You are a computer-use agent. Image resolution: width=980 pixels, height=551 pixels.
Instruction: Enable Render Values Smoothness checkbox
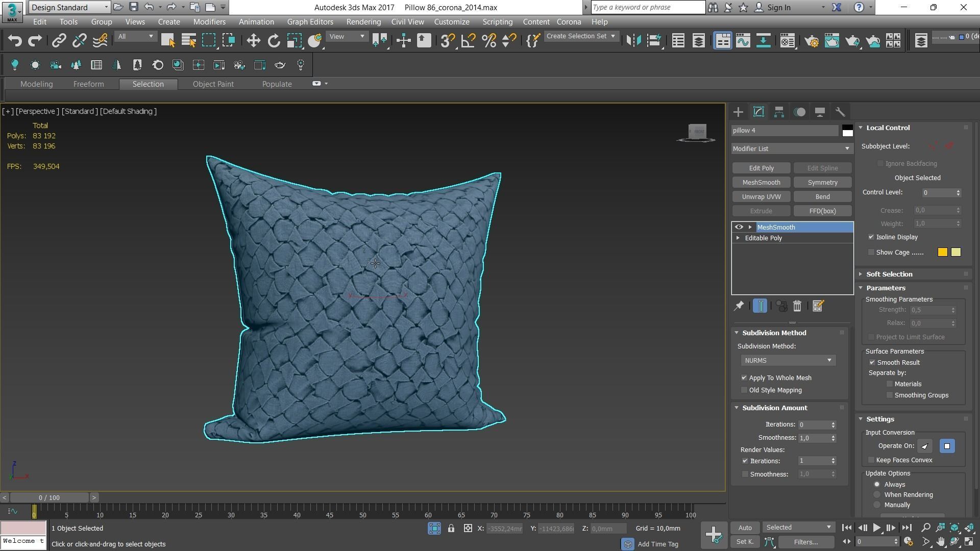point(745,474)
